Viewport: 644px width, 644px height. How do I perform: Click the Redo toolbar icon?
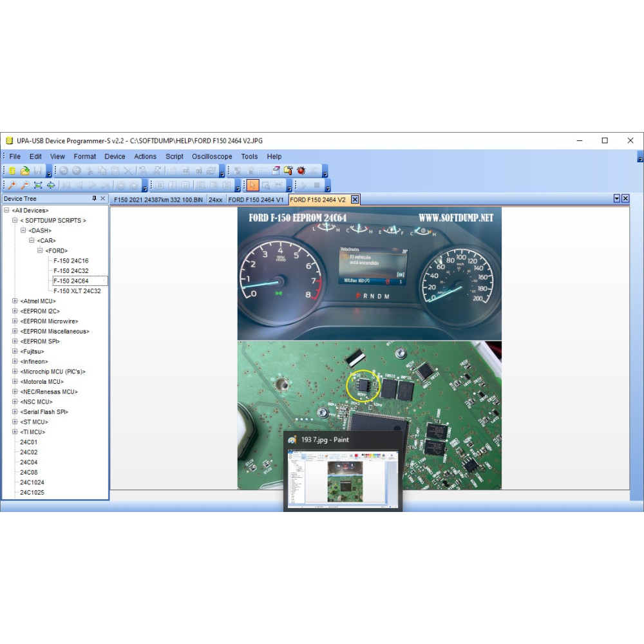77,171
